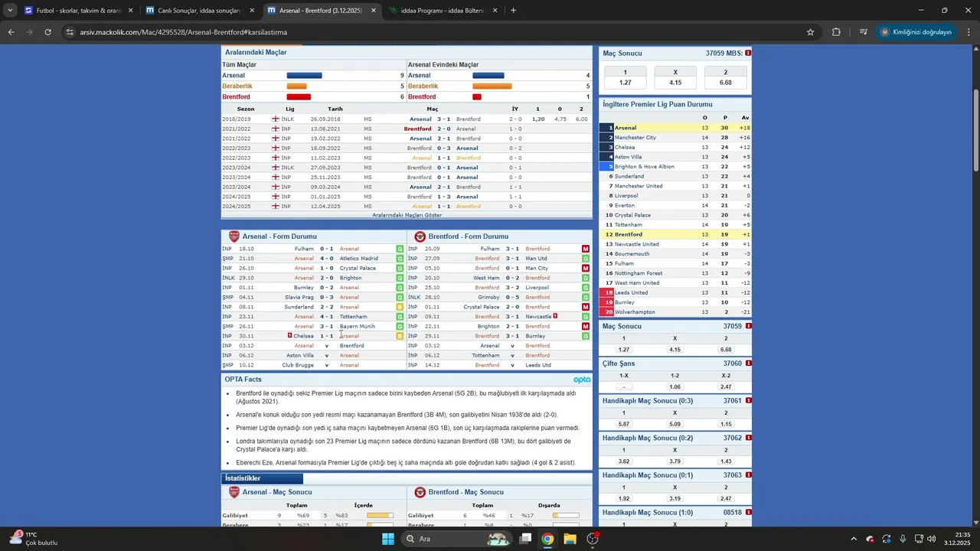This screenshot has width=980, height=551.
Task: Open Atletico Madrid in Arsenal form list
Action: pyautogui.click(x=359, y=259)
